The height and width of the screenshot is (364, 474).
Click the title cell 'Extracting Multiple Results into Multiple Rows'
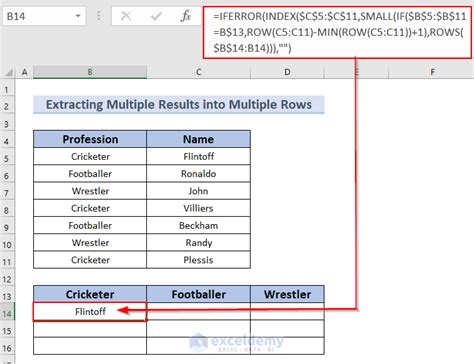tap(179, 105)
